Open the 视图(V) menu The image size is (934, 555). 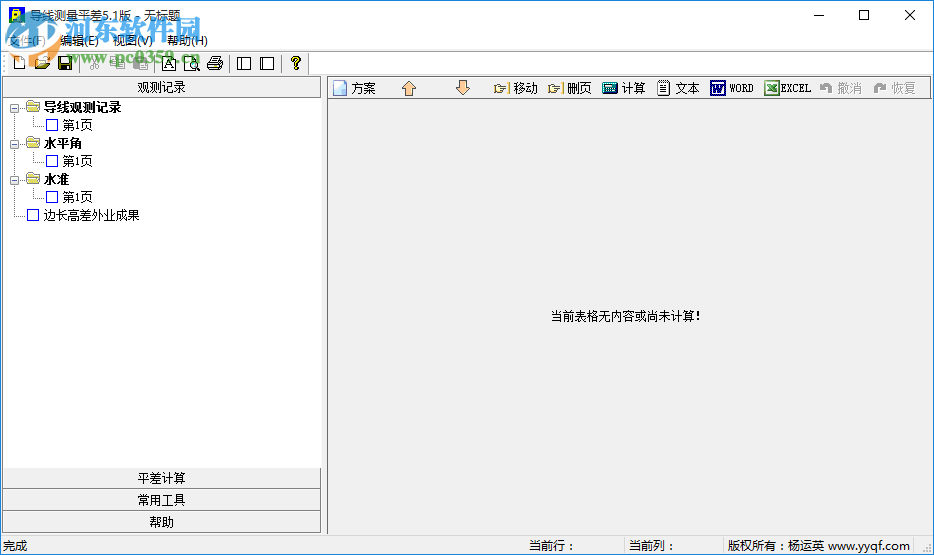(132, 40)
